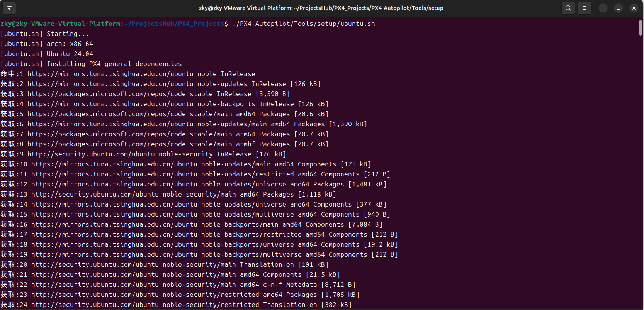This screenshot has height=310, width=644.
Task: Click the 获取:20 noble-security/main Translation-en line
Action: [165, 264]
